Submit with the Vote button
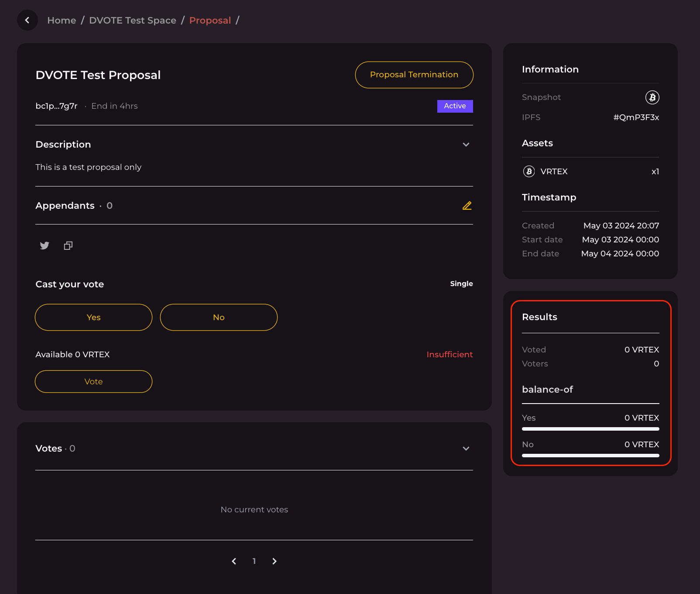The width and height of the screenshot is (700, 594). pyautogui.click(x=93, y=382)
